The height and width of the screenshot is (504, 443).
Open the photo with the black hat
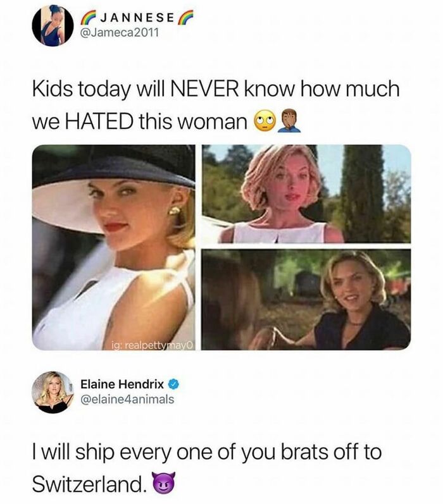pyautogui.click(x=113, y=247)
